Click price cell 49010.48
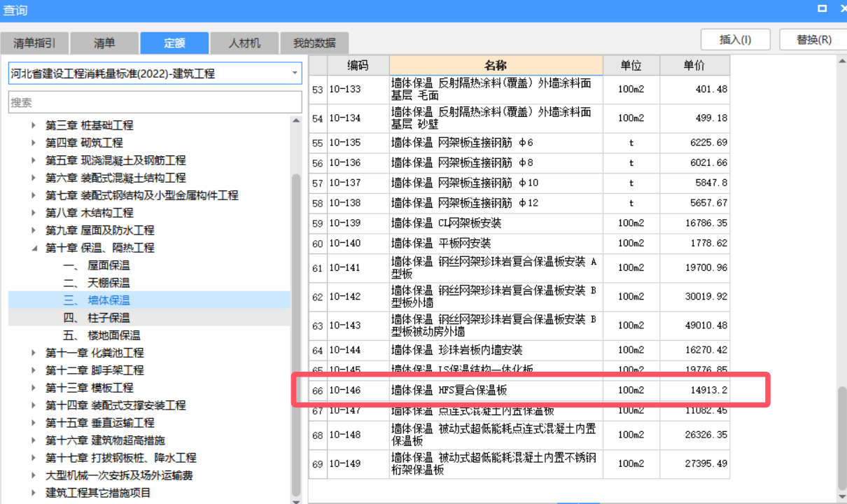This screenshot has height=504, width=847. 694,325
